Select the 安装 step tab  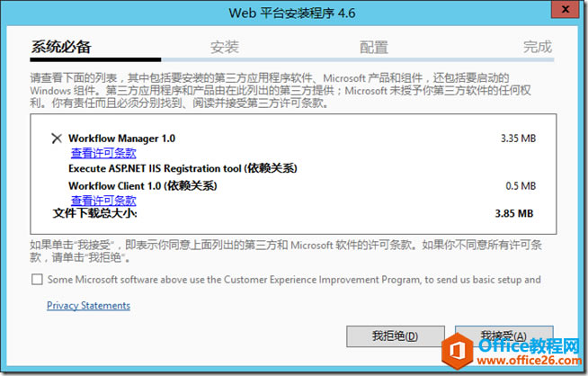click(x=224, y=47)
